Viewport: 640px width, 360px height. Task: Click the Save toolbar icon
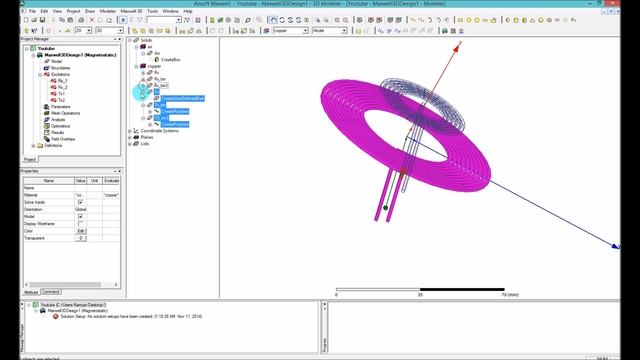(42, 20)
